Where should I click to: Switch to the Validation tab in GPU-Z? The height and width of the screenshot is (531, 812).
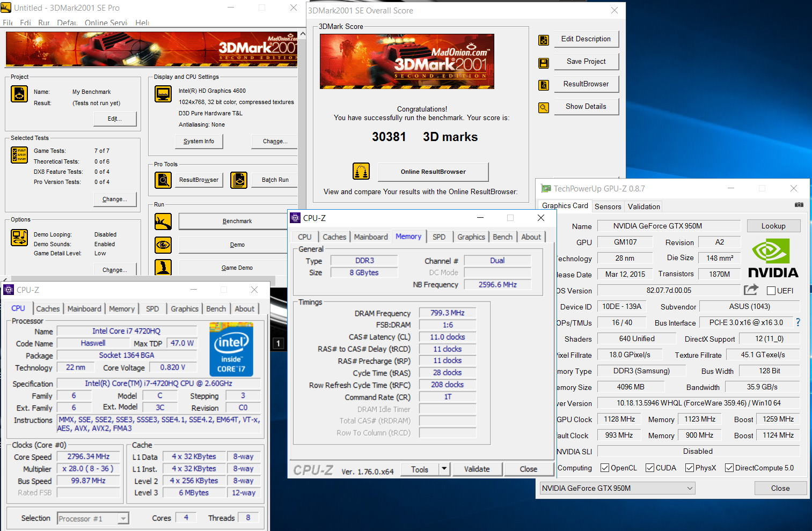click(643, 206)
